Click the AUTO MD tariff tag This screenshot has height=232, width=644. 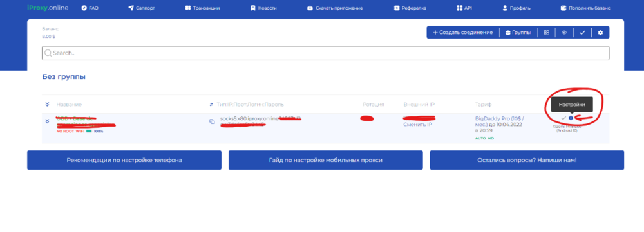pos(484,139)
